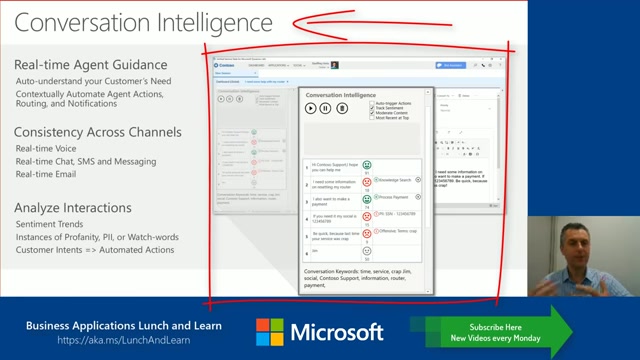
Task: Click the Contoso logo in the app header
Action: coord(224,65)
